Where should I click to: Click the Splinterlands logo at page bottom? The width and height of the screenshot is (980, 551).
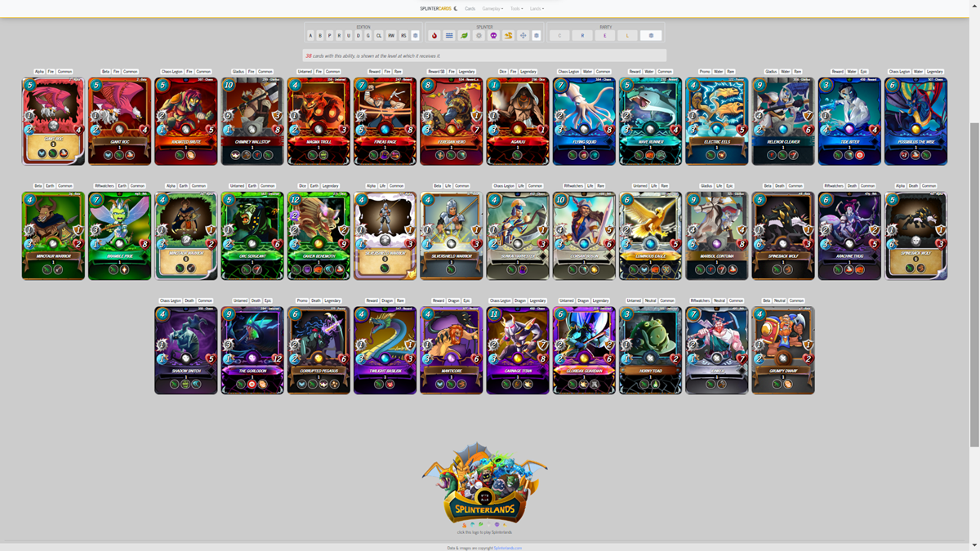pos(484,485)
